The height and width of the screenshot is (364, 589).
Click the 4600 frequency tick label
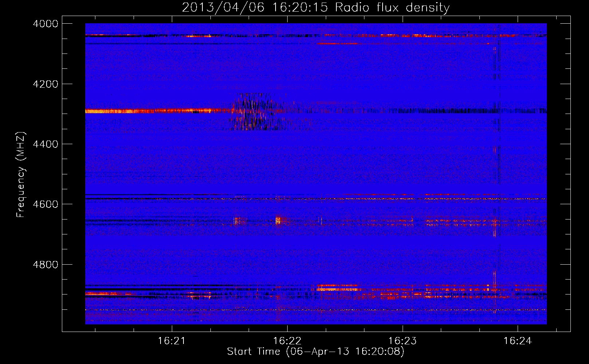(46, 204)
